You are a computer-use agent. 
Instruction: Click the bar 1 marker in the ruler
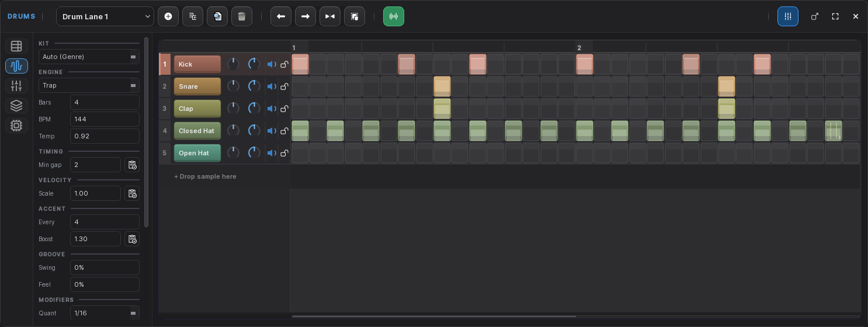point(294,48)
